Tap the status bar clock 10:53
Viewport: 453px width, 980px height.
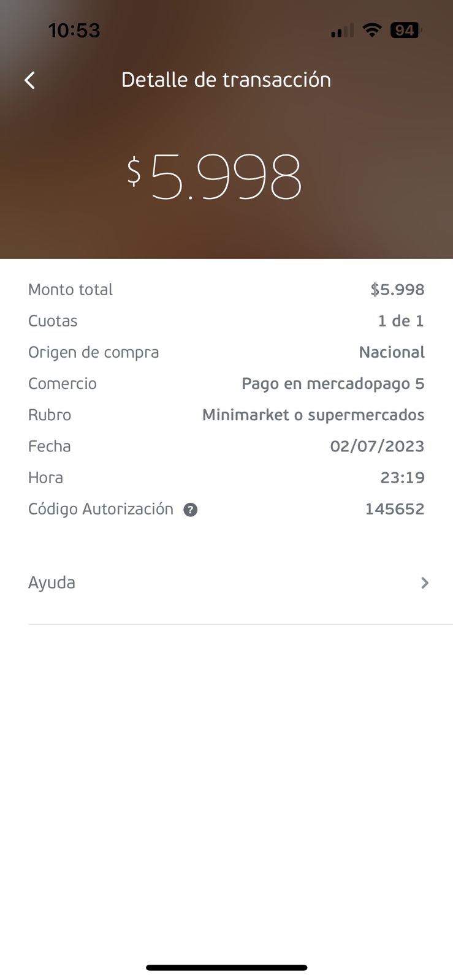74,30
